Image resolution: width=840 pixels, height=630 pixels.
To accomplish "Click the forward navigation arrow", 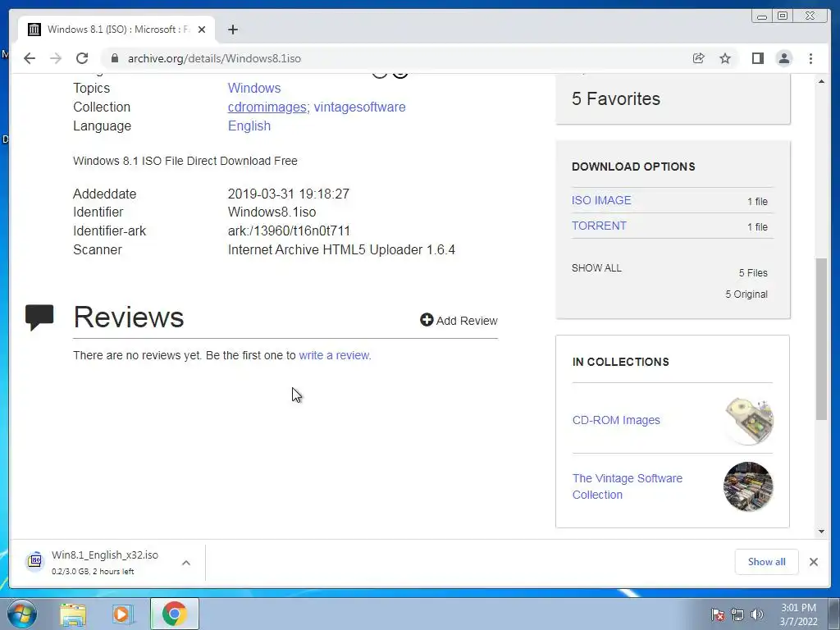I will [56, 58].
